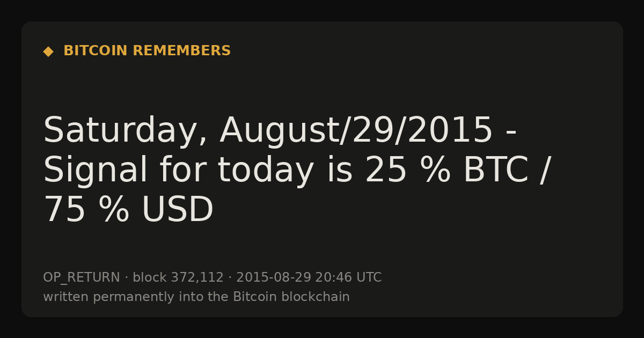This screenshot has height=338, width=644.
Task: Click the 2015-08-29 date in the footer
Action: click(x=274, y=277)
